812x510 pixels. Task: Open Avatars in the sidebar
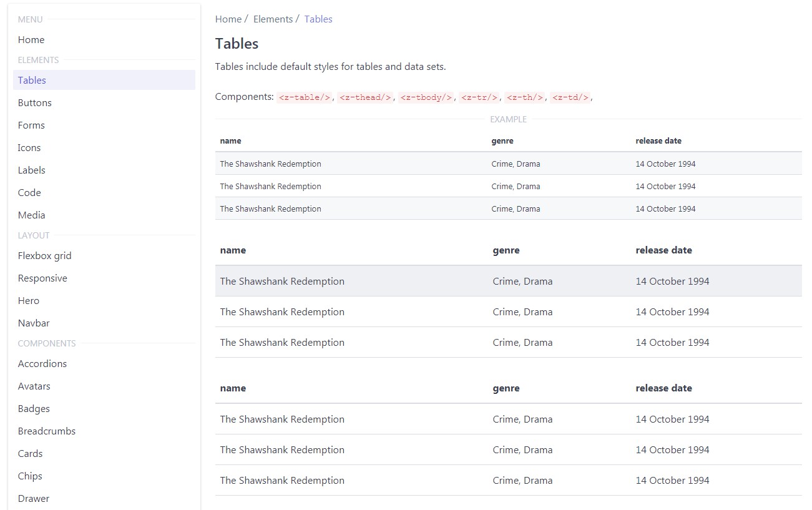[104, 386]
